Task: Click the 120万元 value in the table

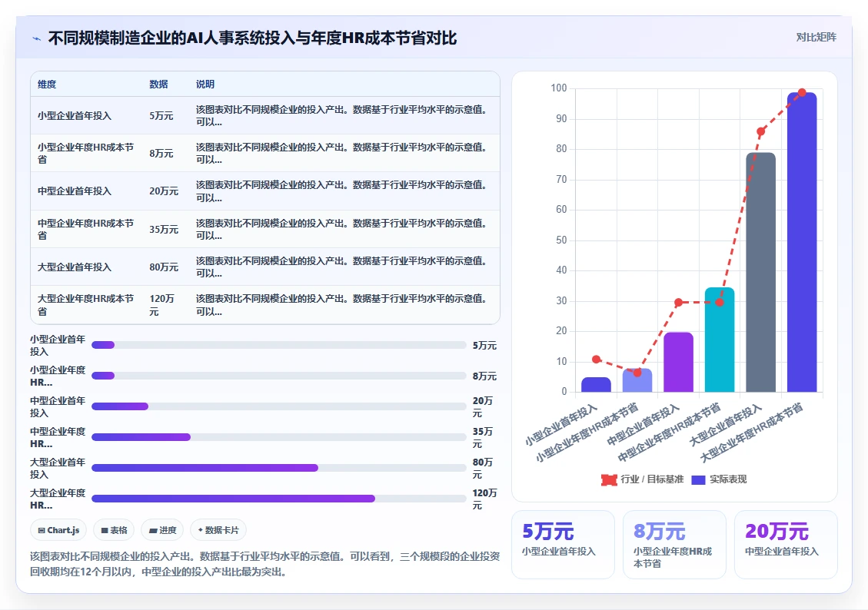Action: point(161,305)
